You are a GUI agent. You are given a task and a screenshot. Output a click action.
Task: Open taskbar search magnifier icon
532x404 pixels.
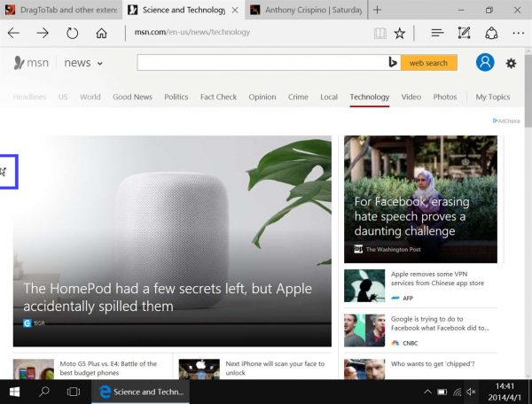(x=43, y=392)
